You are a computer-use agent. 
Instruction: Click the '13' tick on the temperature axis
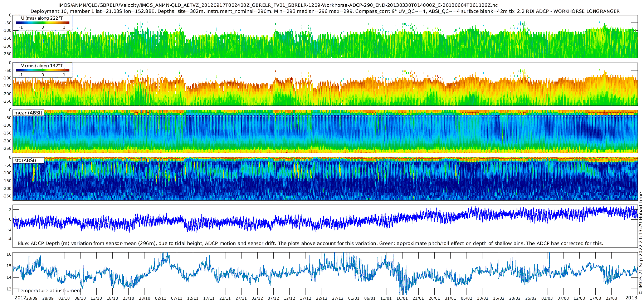pyautogui.click(x=9, y=289)
